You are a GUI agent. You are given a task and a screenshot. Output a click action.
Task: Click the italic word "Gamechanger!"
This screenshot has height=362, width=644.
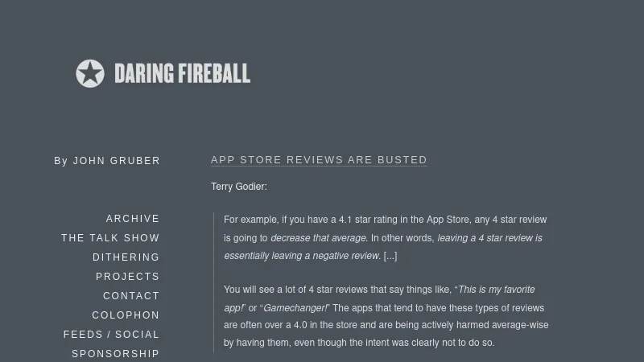[x=295, y=308]
